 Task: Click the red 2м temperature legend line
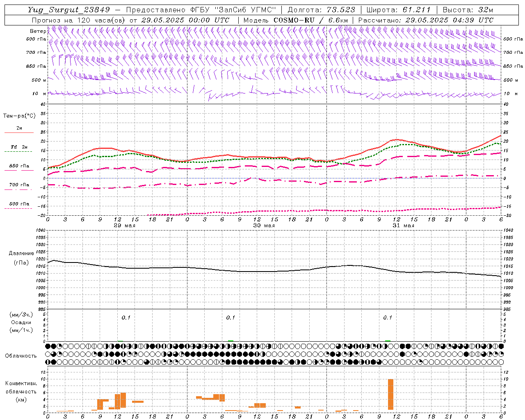[19, 132]
